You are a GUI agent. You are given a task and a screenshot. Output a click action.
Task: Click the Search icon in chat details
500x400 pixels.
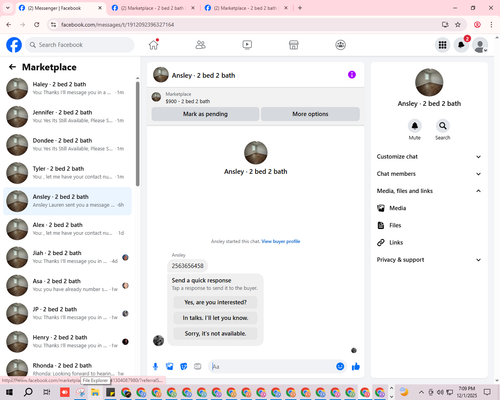click(x=443, y=126)
